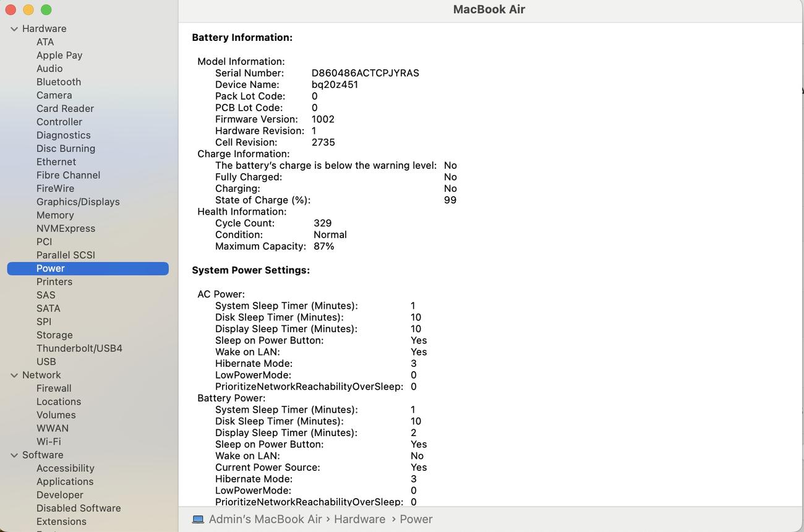Viewport: 804px width, 532px height.
Task: Select Apple Pay in the sidebar
Action: [x=59, y=55]
